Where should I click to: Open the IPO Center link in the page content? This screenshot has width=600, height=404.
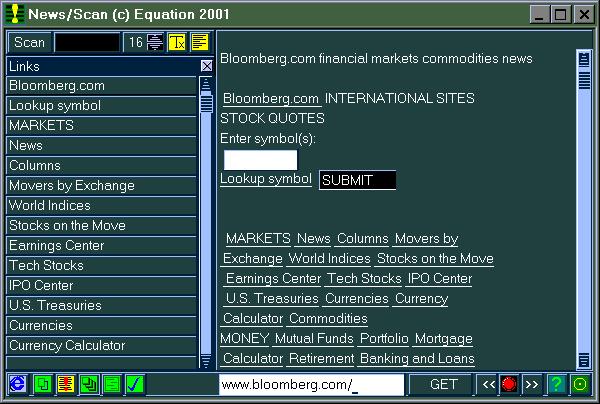440,279
